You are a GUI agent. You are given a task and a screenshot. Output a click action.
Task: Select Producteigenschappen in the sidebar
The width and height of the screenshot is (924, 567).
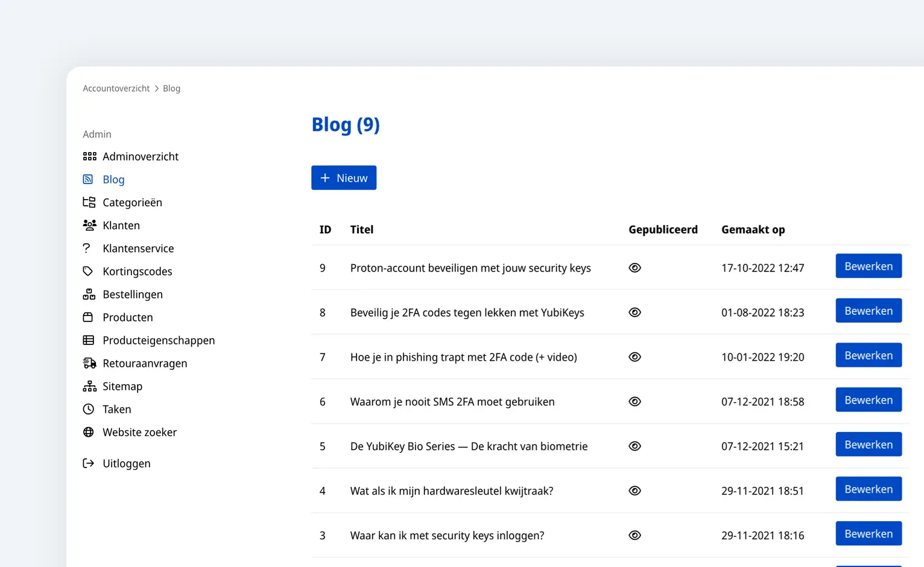pos(159,340)
